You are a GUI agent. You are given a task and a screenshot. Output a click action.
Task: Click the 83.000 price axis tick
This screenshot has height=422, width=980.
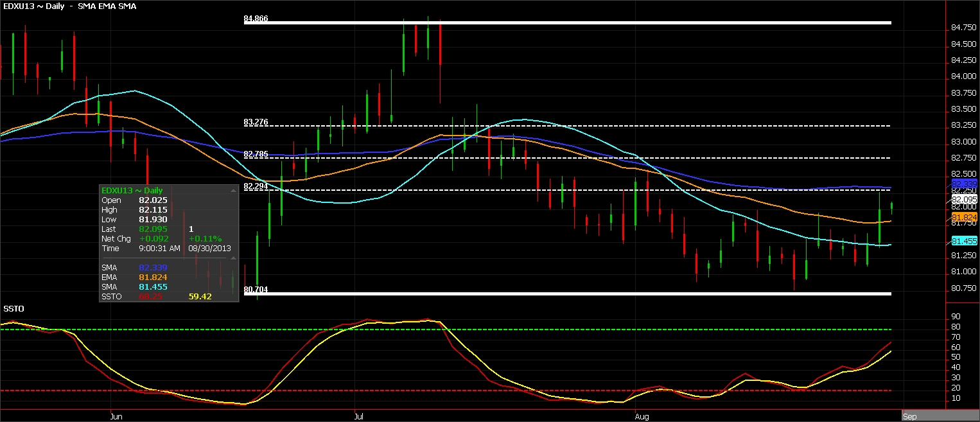coord(963,141)
